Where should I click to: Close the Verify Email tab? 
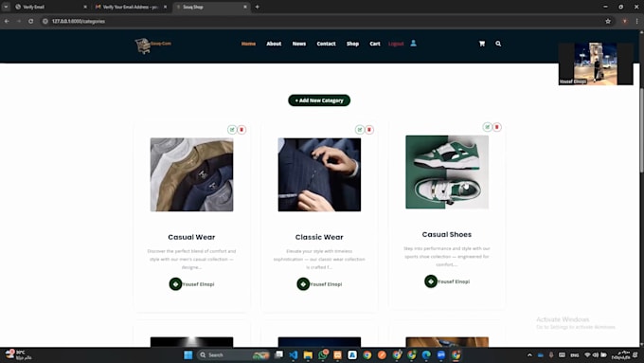[x=85, y=7]
